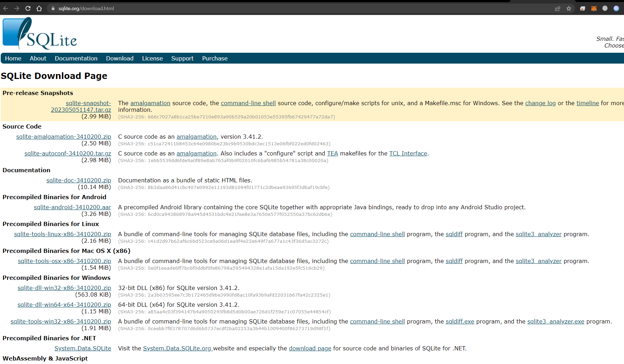Image resolution: width=624 pixels, height=364 pixels.
Task: Open the Home menu item
Action: [13, 58]
